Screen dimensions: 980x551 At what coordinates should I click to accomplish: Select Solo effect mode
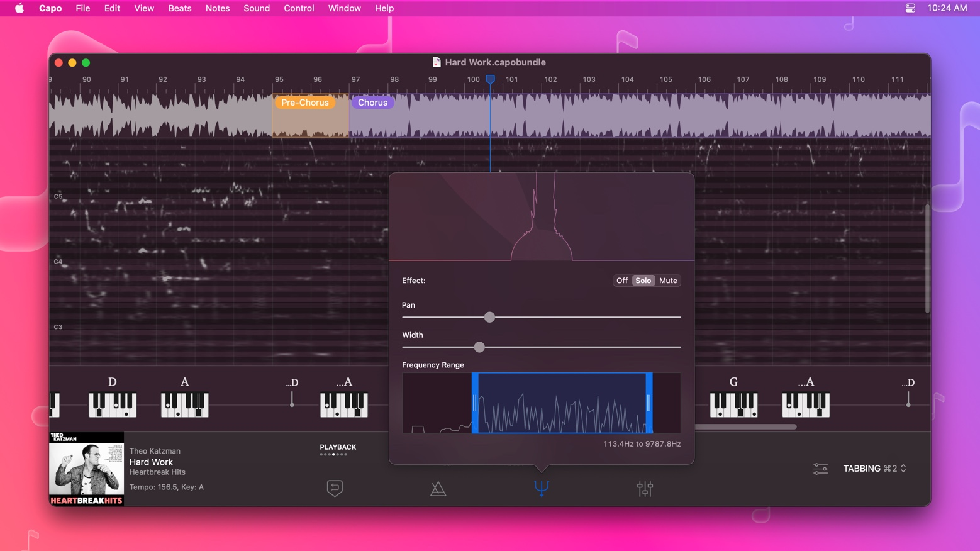pyautogui.click(x=643, y=281)
